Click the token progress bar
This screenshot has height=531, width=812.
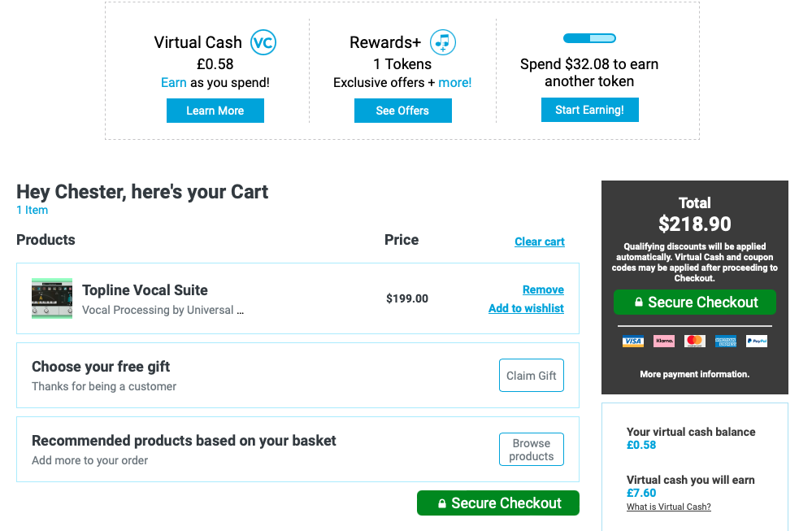pos(589,38)
